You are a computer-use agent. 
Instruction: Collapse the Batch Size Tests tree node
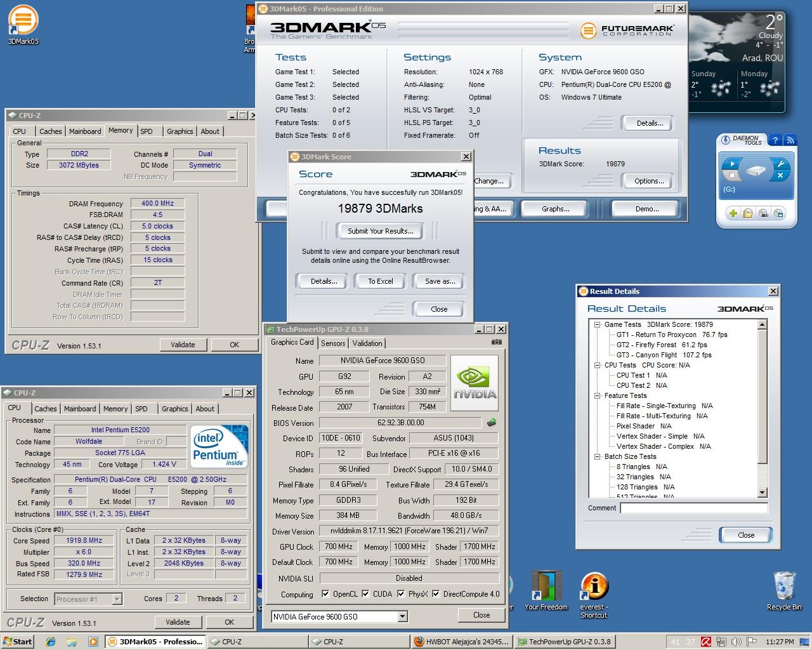click(597, 456)
